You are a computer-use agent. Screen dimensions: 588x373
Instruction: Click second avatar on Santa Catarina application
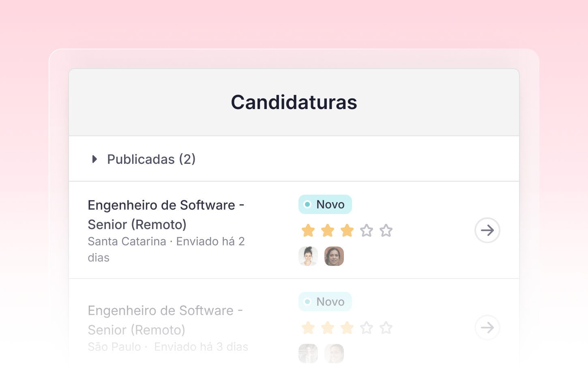point(334,256)
